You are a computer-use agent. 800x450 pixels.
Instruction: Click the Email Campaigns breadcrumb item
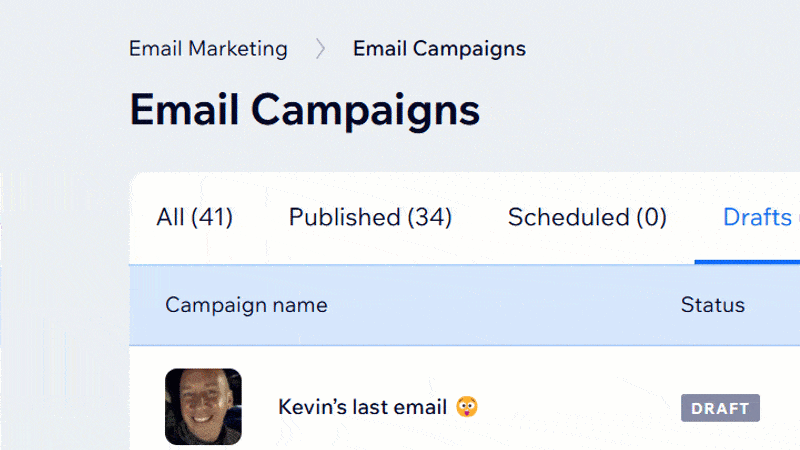439,48
